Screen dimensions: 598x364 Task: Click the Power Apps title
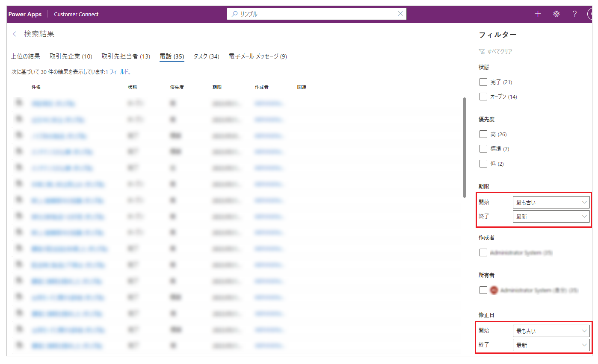[25, 14]
